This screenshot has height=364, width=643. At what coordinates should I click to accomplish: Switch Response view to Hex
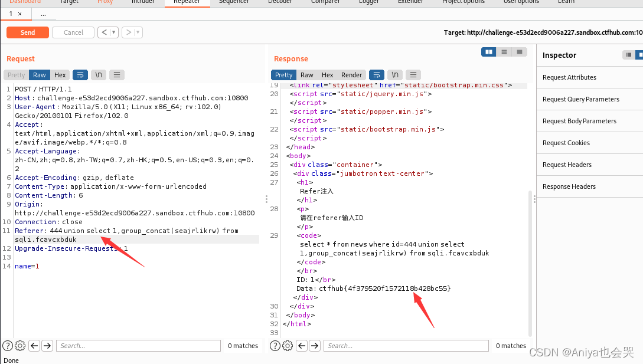click(327, 75)
